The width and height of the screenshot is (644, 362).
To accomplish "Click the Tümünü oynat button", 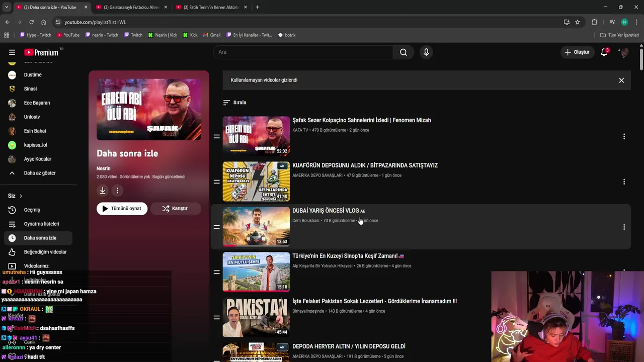I will (x=122, y=209).
